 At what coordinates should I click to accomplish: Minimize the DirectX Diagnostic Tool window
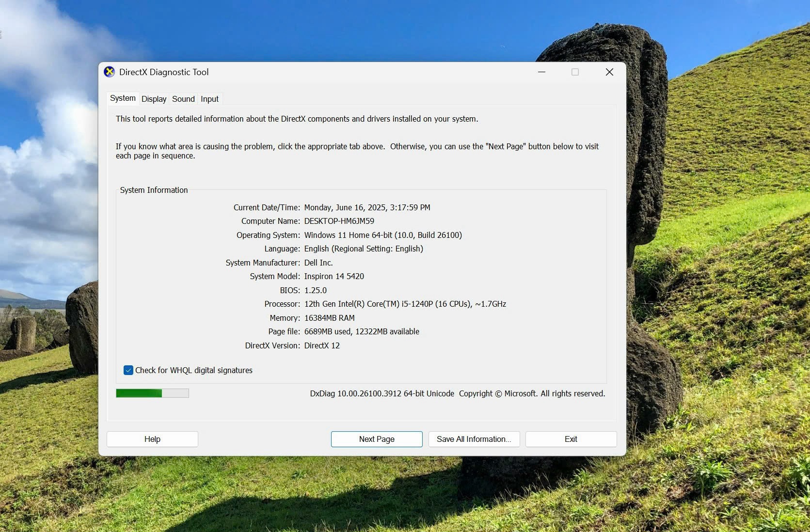[542, 72]
